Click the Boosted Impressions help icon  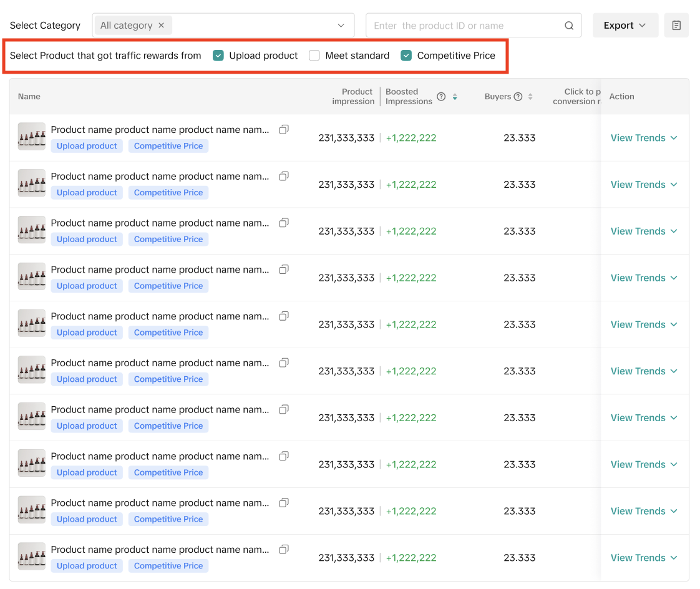click(441, 97)
